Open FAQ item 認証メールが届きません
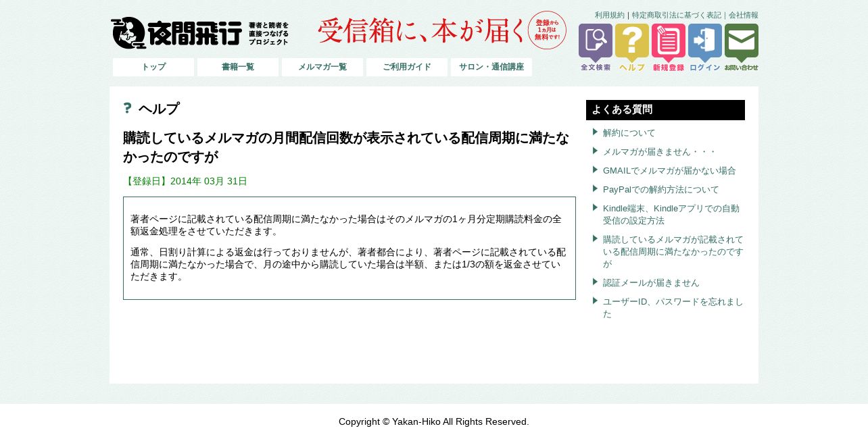The width and height of the screenshot is (868, 439). tap(651, 282)
